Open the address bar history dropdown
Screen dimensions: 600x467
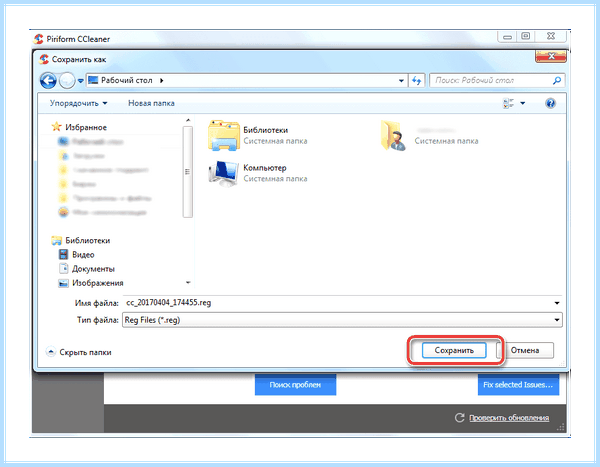click(x=401, y=81)
